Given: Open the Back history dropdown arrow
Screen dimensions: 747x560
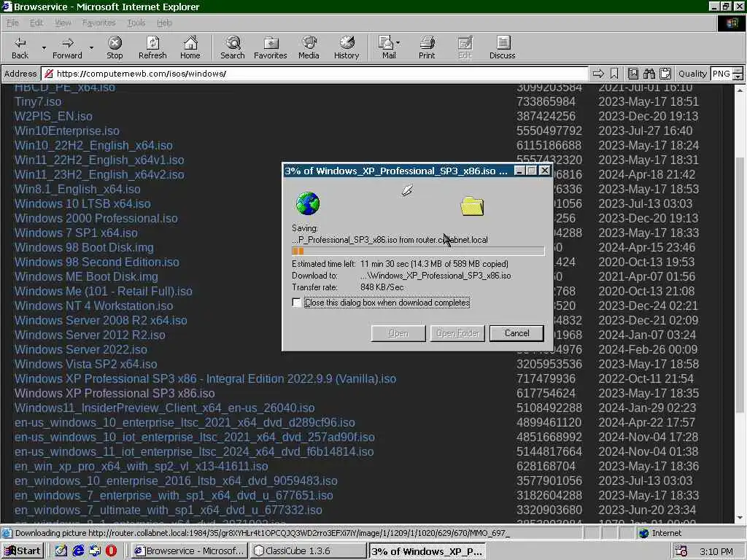Looking at the screenshot, I should 44,47.
